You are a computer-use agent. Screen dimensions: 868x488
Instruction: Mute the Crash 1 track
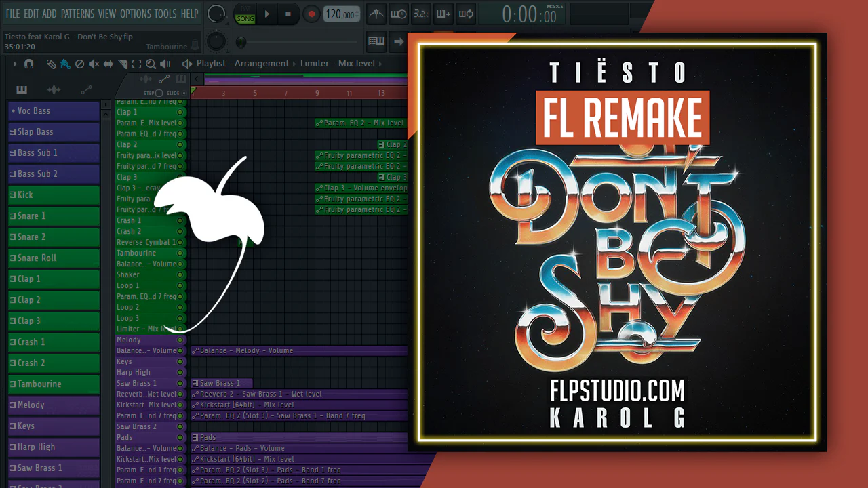180,220
